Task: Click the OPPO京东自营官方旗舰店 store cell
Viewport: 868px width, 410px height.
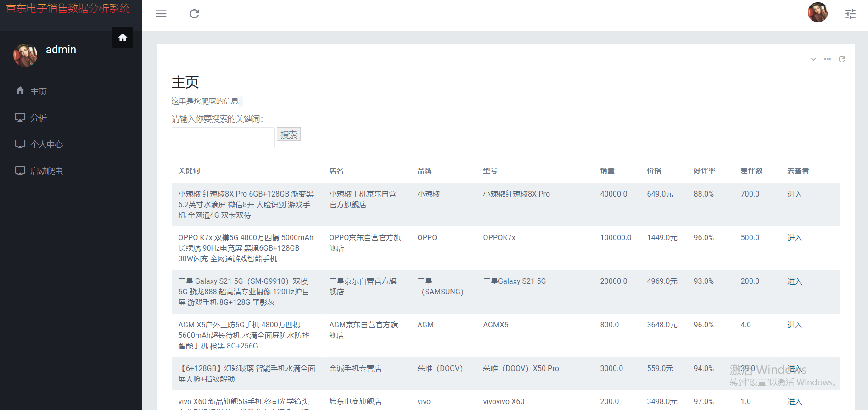Action: 365,243
